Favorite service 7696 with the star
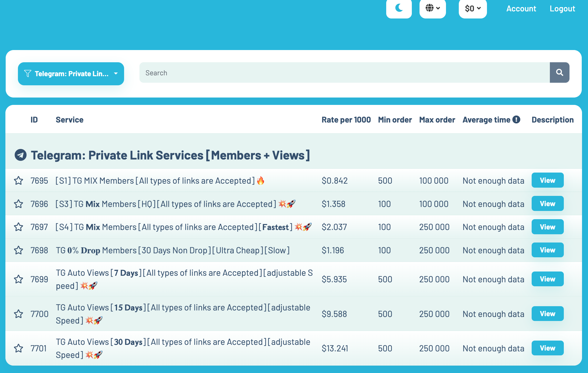Image resolution: width=588 pixels, height=373 pixels. pos(18,204)
